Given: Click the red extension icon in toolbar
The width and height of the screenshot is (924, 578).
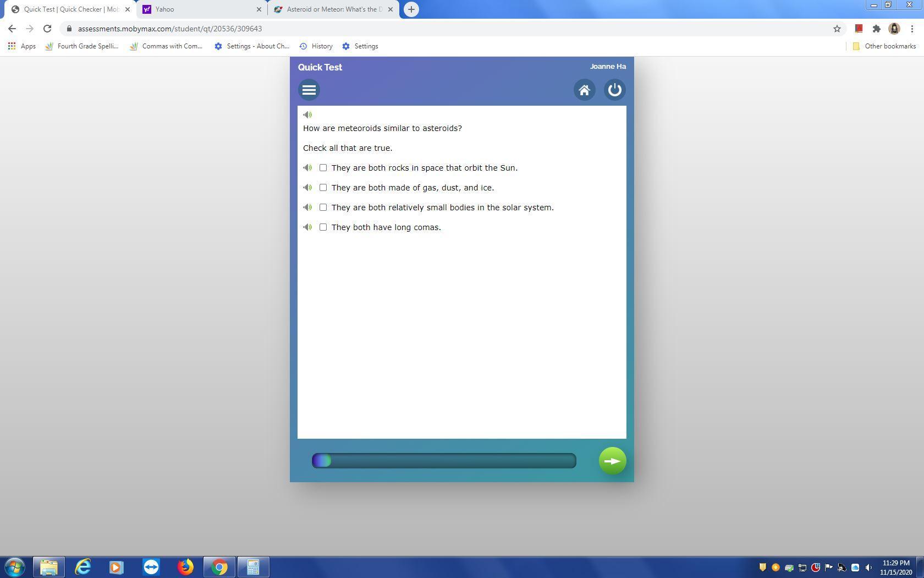Looking at the screenshot, I should click(x=859, y=29).
